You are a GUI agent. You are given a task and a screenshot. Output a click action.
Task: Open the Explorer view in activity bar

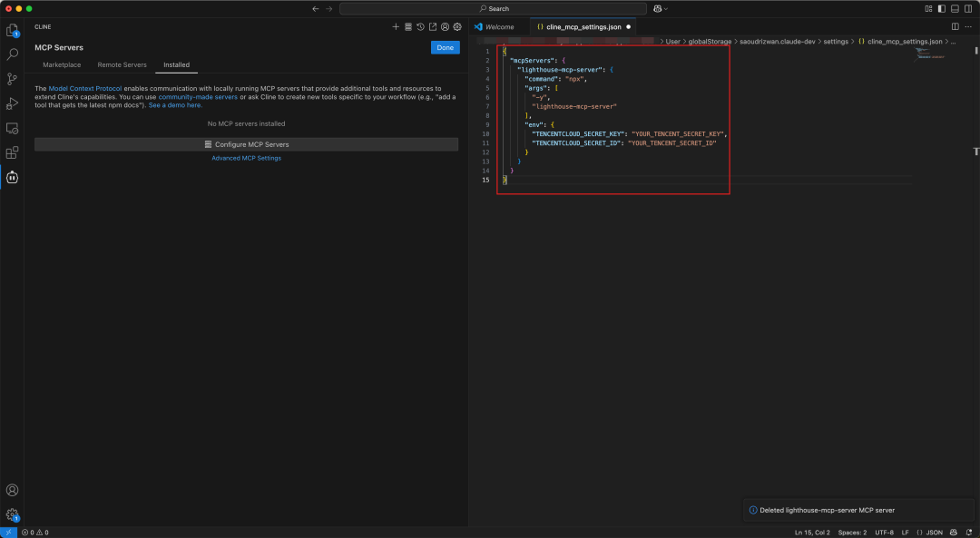[12, 30]
